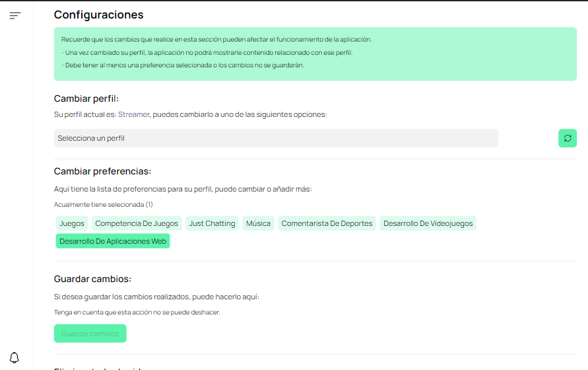Image resolution: width=588 pixels, height=370 pixels.
Task: Click 'Debe tener al menos una preferencia' line
Action: [x=183, y=65]
